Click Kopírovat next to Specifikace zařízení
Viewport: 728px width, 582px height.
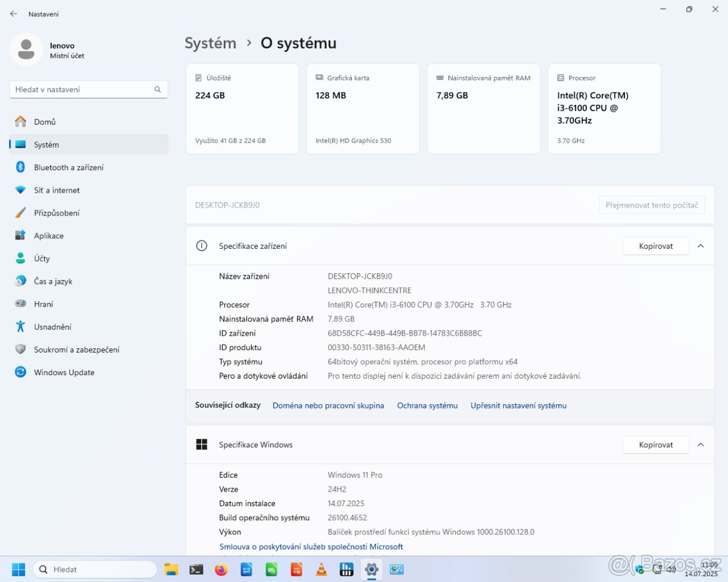(x=655, y=246)
